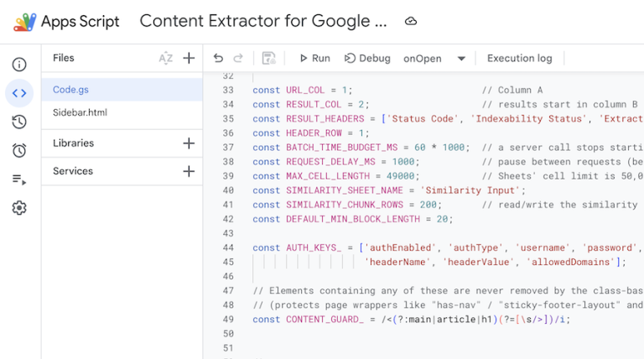Debug the selected function

[x=367, y=59]
